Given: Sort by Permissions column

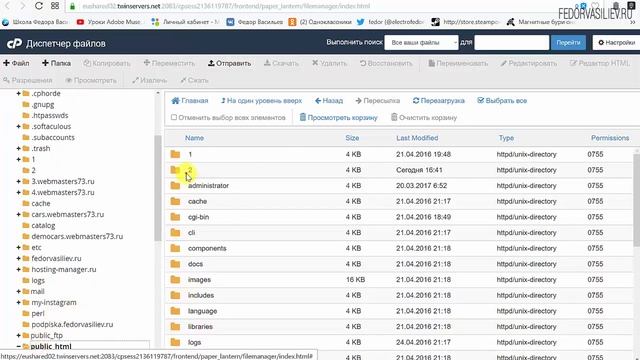Looking at the screenshot, I should coord(610,138).
